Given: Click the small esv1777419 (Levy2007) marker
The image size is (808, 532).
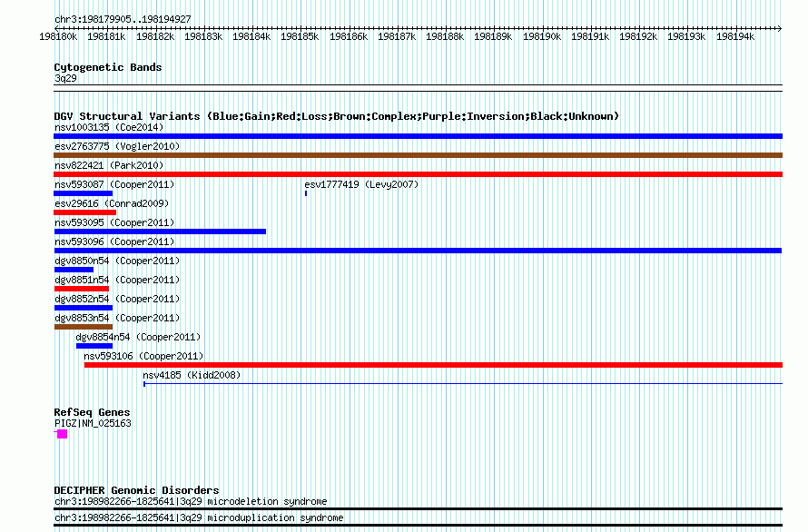Looking at the screenshot, I should coord(306,193).
